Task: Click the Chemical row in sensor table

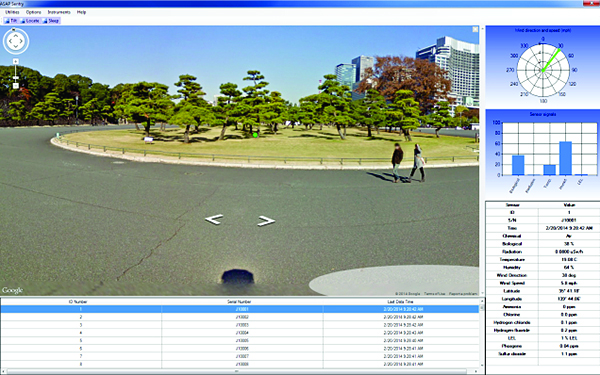Action: coord(543,236)
